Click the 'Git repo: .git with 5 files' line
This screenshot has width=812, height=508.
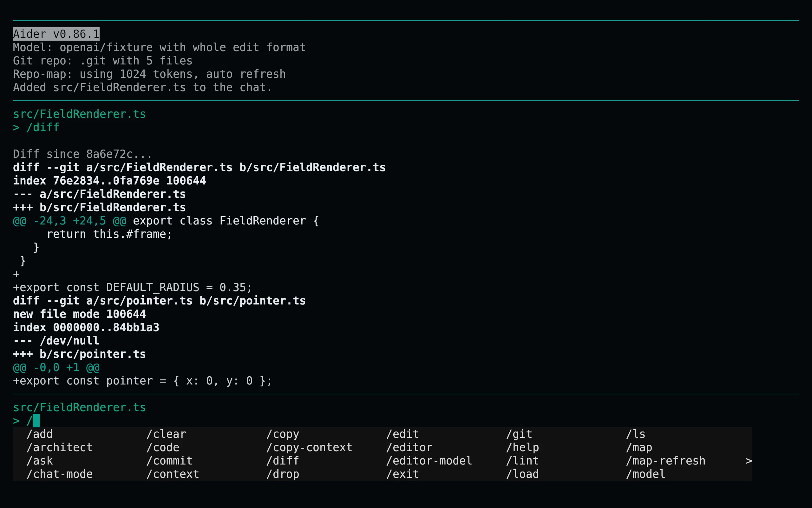coord(103,61)
